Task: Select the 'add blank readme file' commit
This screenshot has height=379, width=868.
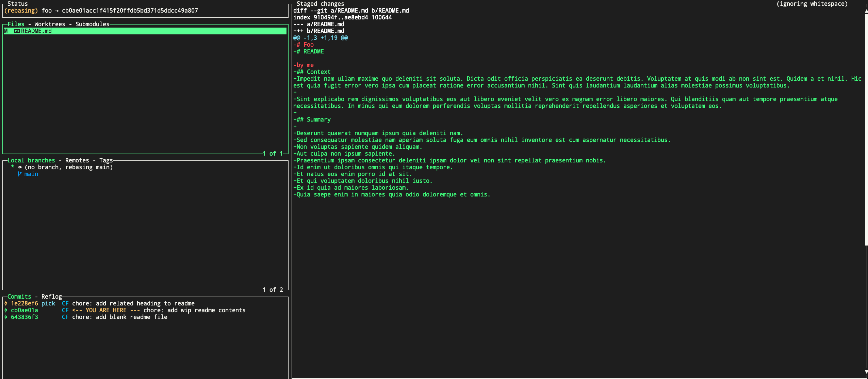Action: 119,317
